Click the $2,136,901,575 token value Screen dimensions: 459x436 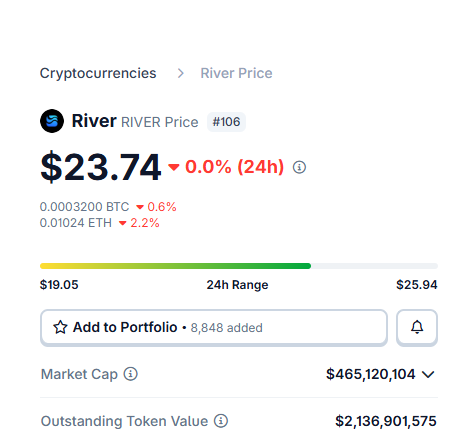coord(386,421)
